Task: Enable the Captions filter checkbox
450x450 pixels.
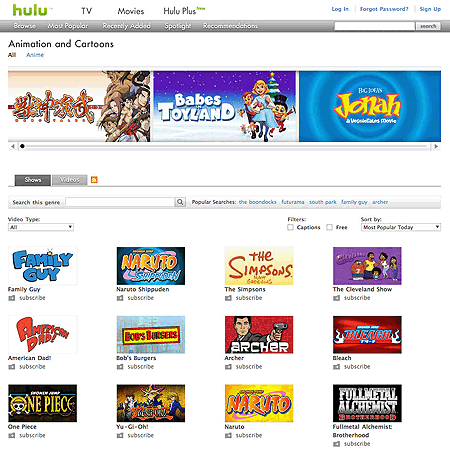Action: 290,227
